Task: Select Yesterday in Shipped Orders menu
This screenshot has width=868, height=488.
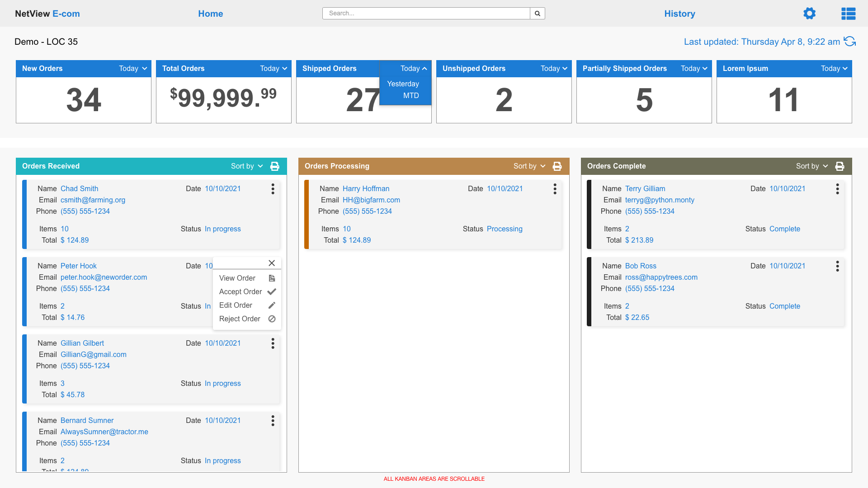Action: pos(403,84)
